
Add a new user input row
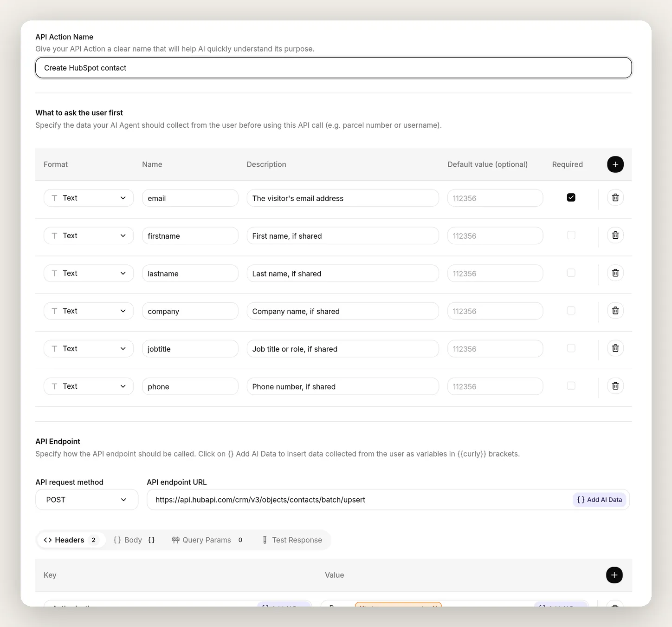(x=615, y=164)
